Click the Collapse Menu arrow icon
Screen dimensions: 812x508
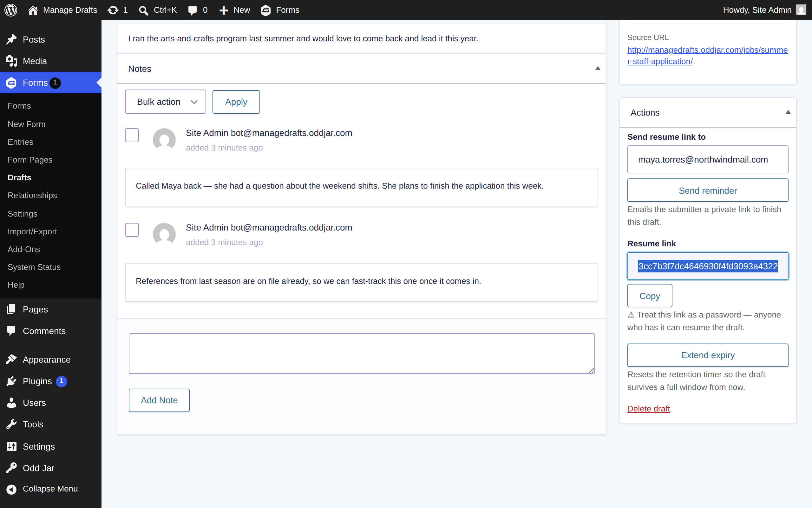(x=11, y=489)
